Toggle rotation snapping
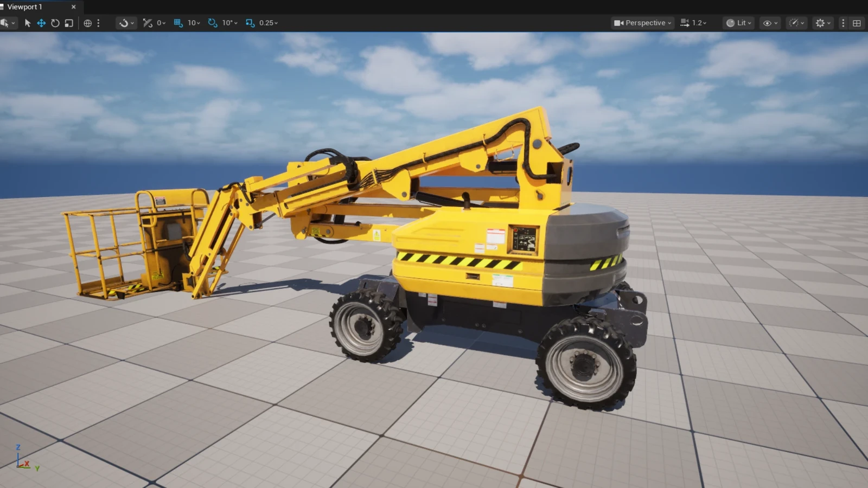The width and height of the screenshot is (868, 488). (213, 23)
